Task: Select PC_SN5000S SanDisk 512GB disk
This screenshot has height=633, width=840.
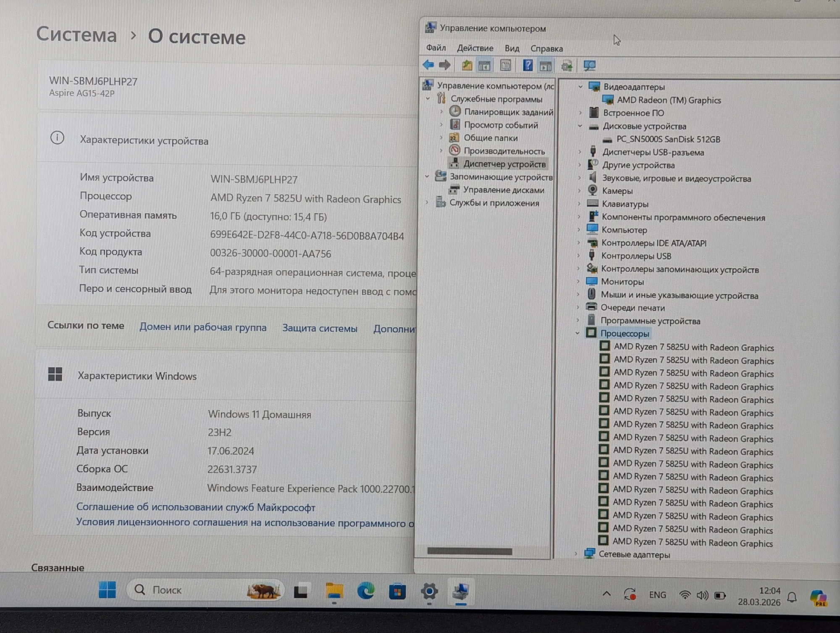Action: click(668, 139)
